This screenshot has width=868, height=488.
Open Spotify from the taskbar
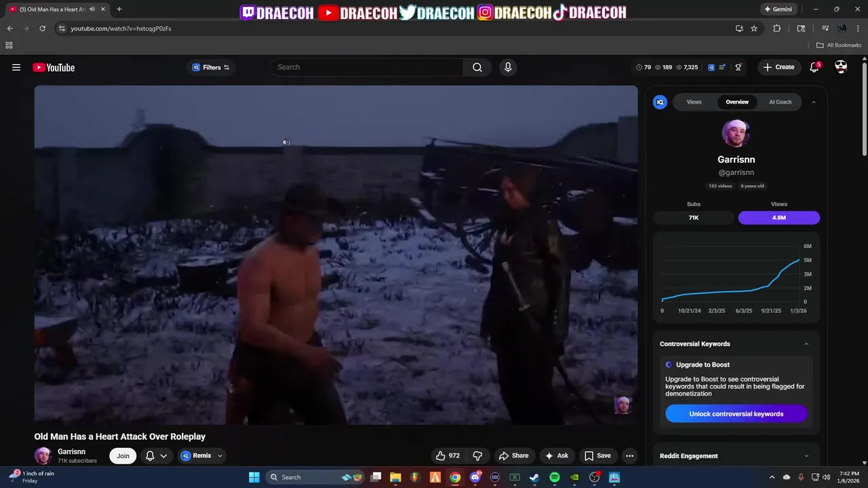click(x=554, y=477)
